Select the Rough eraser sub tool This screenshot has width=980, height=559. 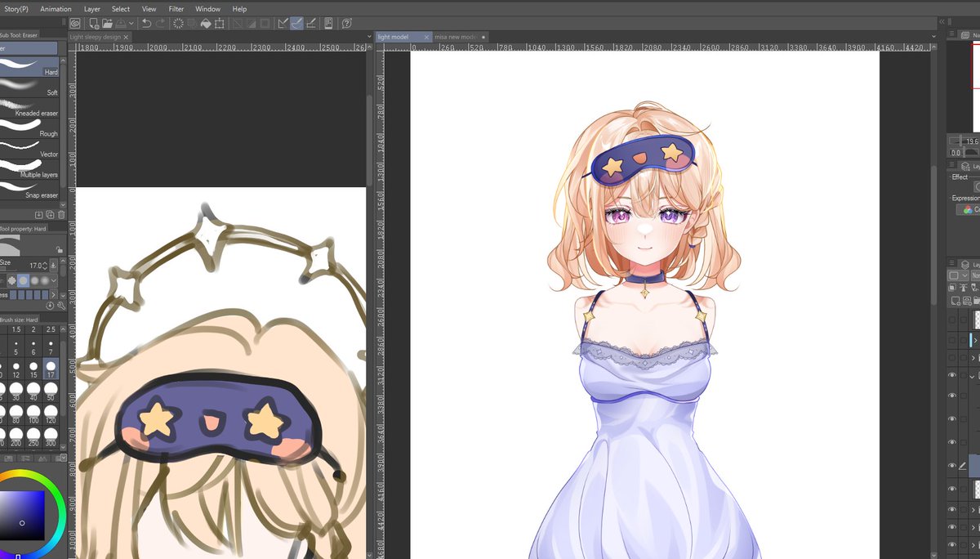pos(29,129)
